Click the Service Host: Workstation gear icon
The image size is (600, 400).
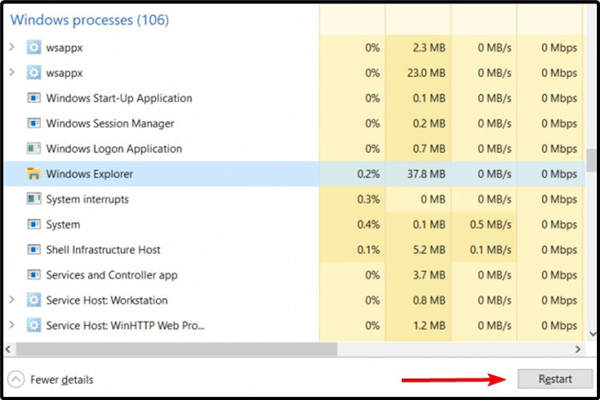click(x=33, y=300)
